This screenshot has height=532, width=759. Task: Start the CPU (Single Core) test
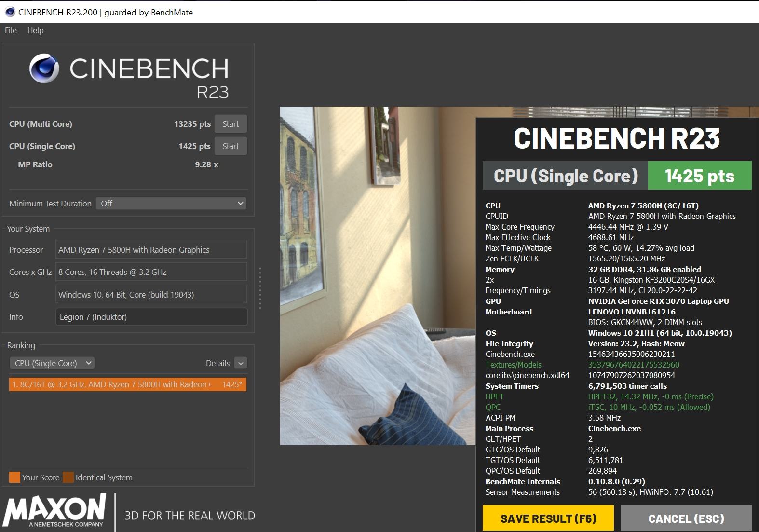230,146
